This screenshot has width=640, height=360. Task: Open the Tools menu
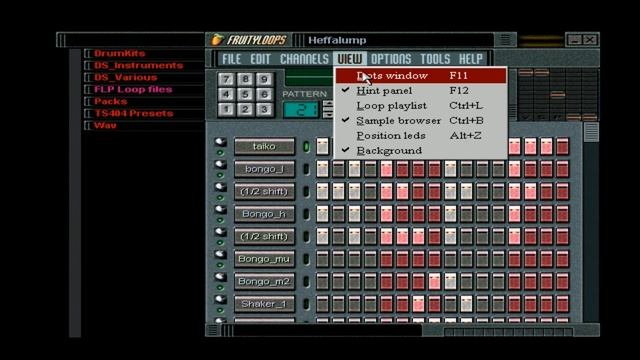pos(435,59)
